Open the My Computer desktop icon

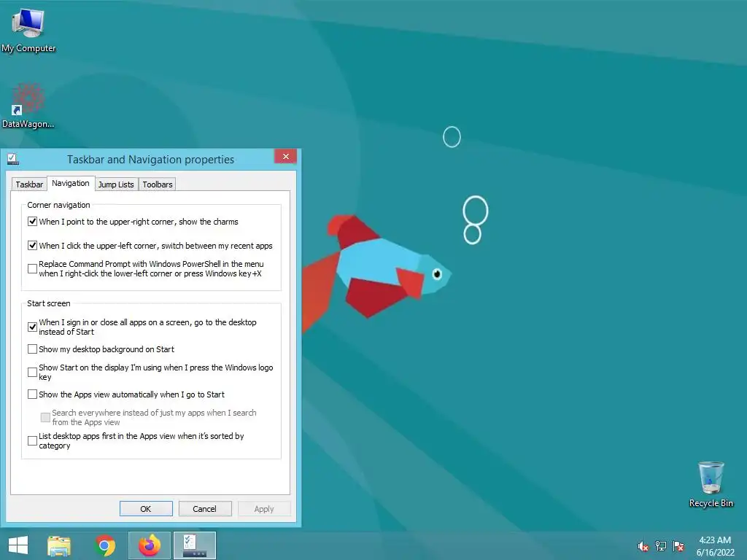(28, 29)
